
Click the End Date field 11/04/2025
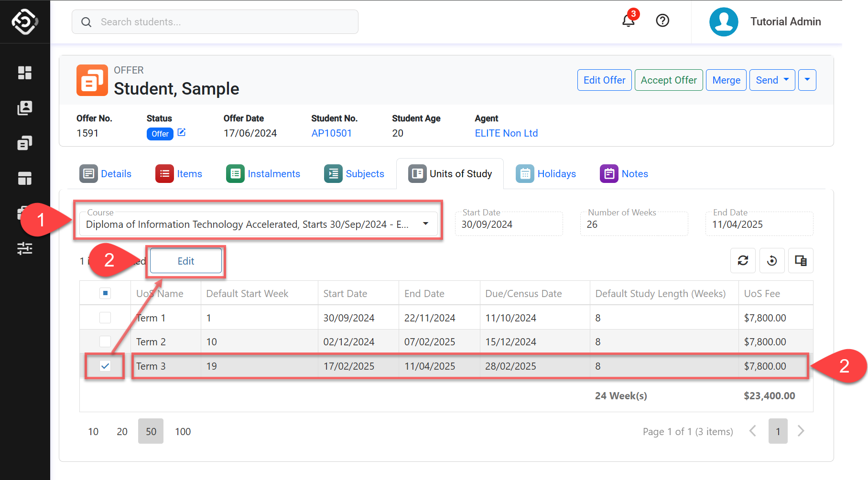(759, 224)
